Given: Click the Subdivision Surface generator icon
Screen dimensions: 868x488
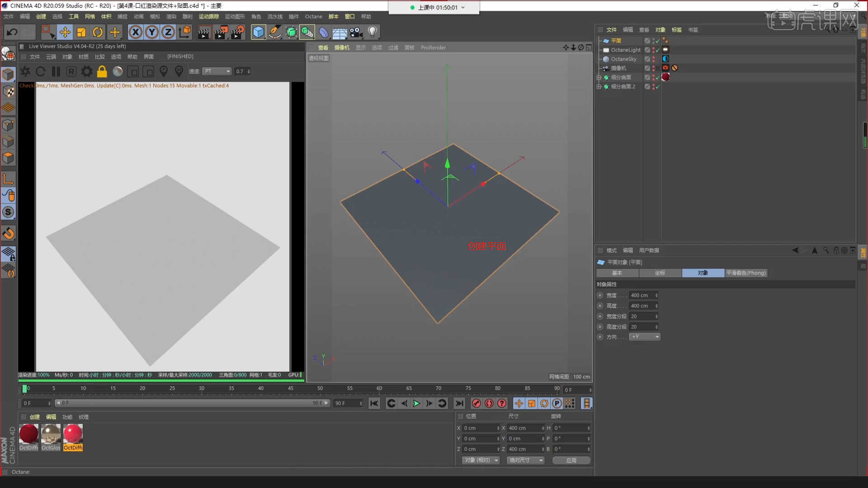Looking at the screenshot, I should 291,32.
